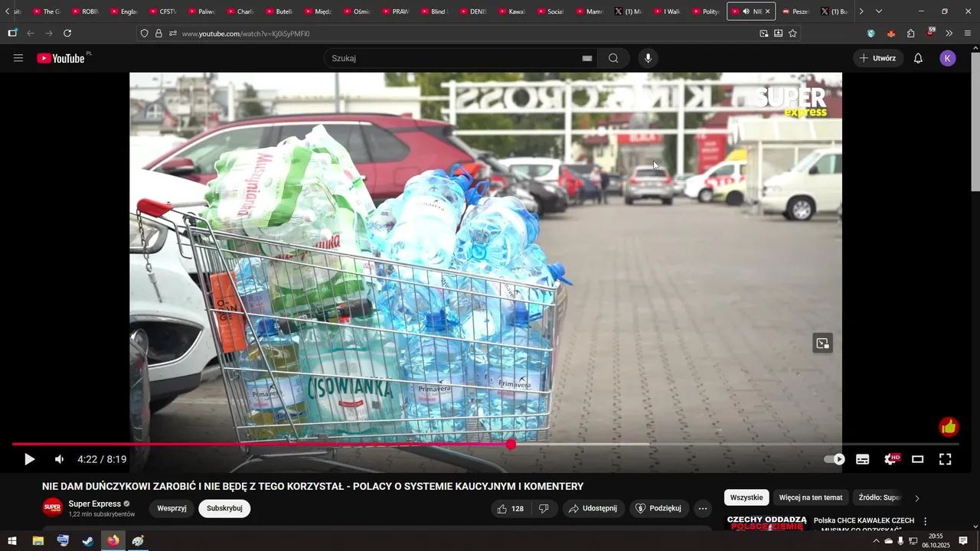
Task: Switch to the ROBIN tab
Action: click(86, 11)
